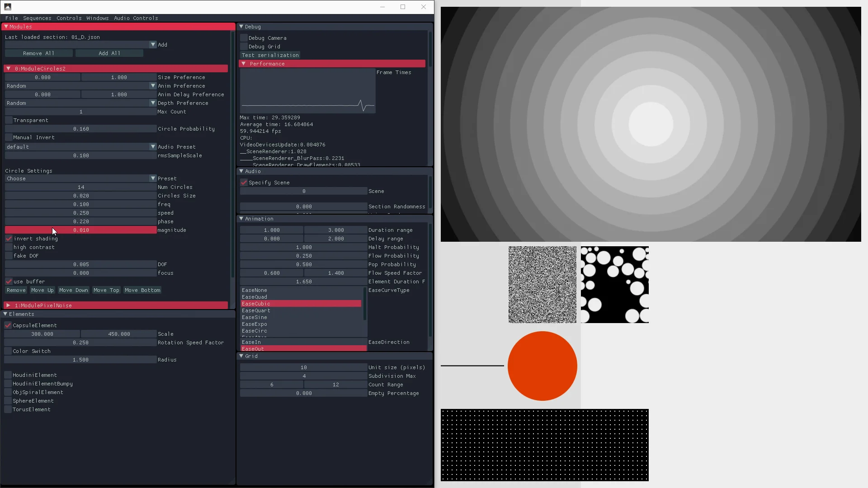Screen dimensions: 868x488
Task: Enable the Transparent checkbox
Action: [9, 120]
